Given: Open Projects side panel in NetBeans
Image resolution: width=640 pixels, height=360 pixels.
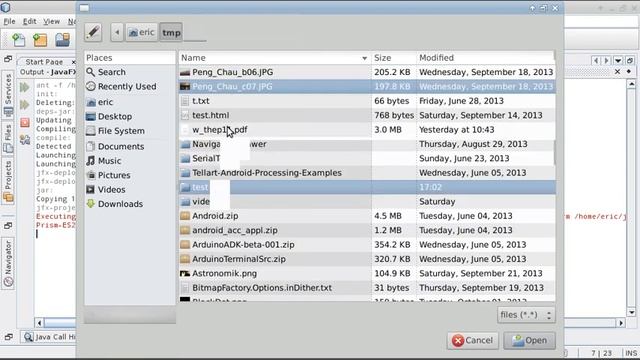Looking at the screenshot, I should [x=8, y=181].
